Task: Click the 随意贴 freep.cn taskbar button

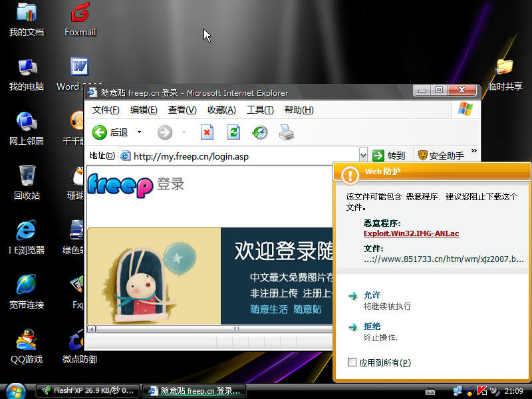Action: tap(194, 391)
